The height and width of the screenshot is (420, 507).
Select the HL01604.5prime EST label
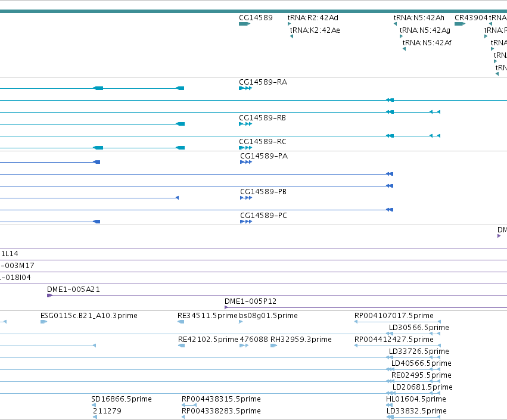(x=416, y=399)
